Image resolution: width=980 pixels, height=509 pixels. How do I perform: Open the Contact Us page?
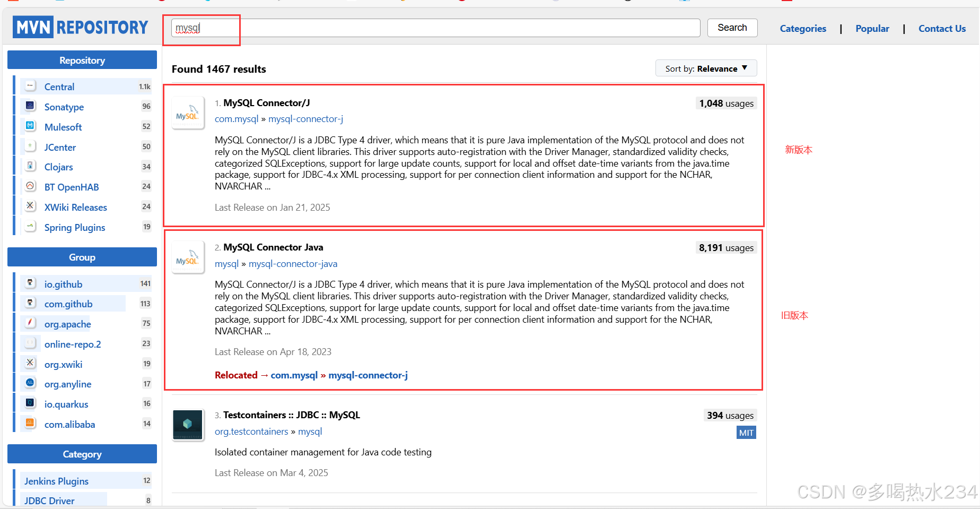942,29
